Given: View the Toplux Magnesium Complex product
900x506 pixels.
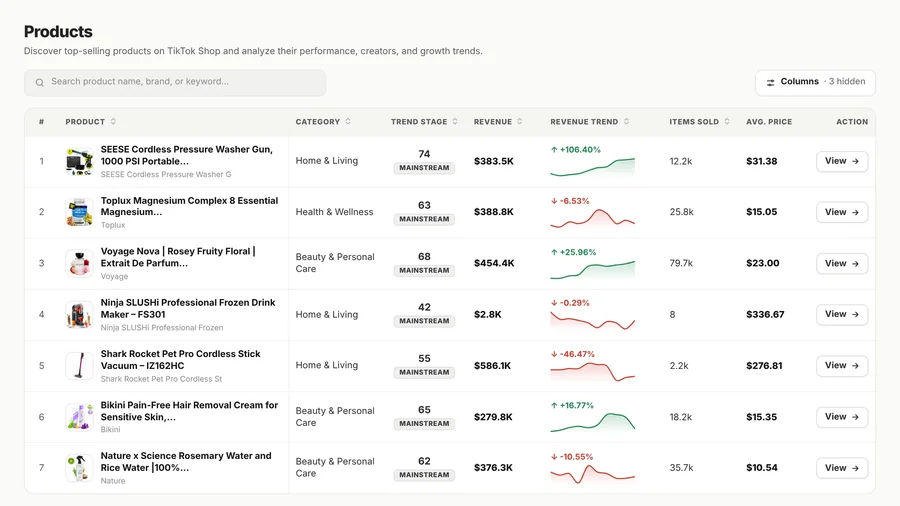Looking at the screenshot, I should (841, 212).
